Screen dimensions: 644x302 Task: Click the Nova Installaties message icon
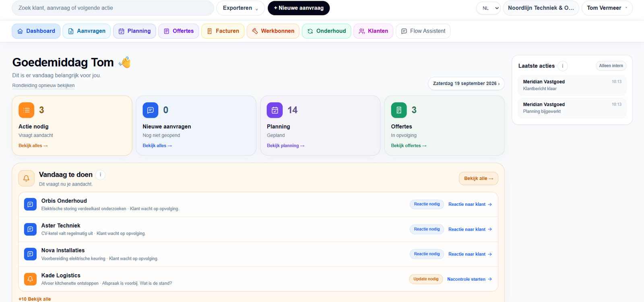(x=30, y=254)
